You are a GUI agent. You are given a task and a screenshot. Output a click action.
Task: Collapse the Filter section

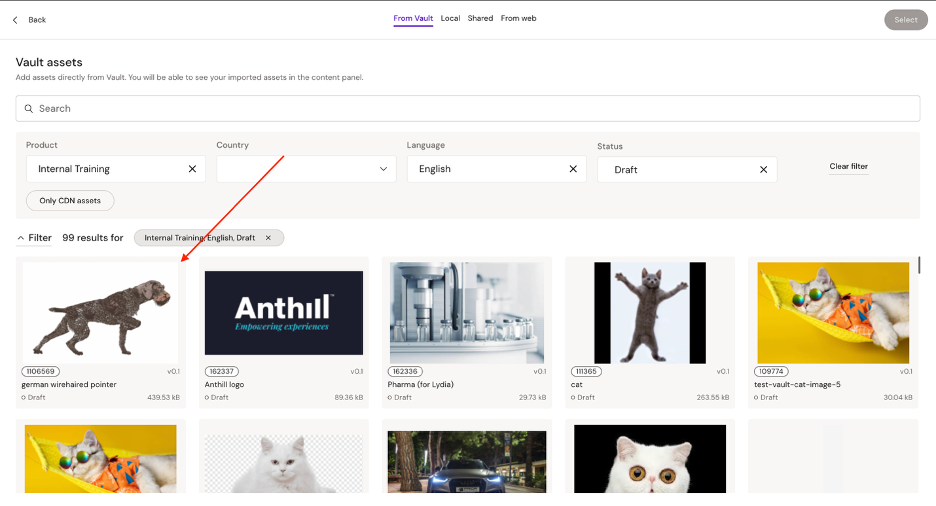pyautogui.click(x=34, y=237)
